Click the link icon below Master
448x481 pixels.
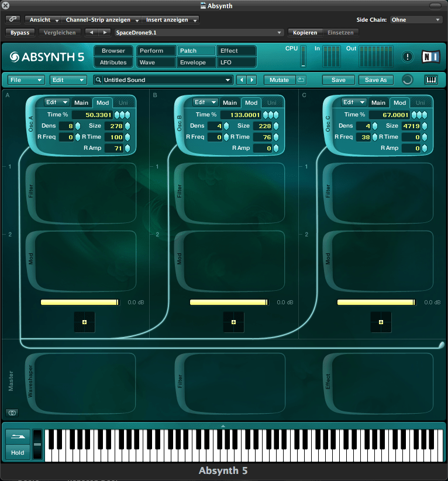tap(12, 413)
